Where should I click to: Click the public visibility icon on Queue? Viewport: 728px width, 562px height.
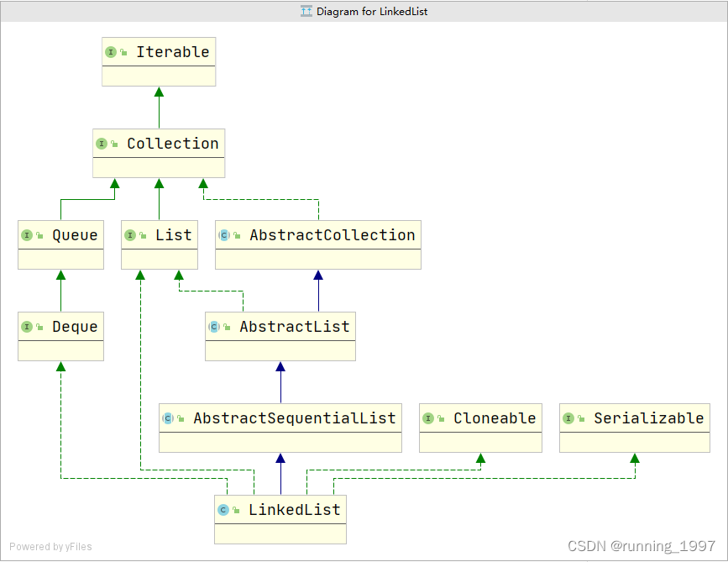coord(39,235)
